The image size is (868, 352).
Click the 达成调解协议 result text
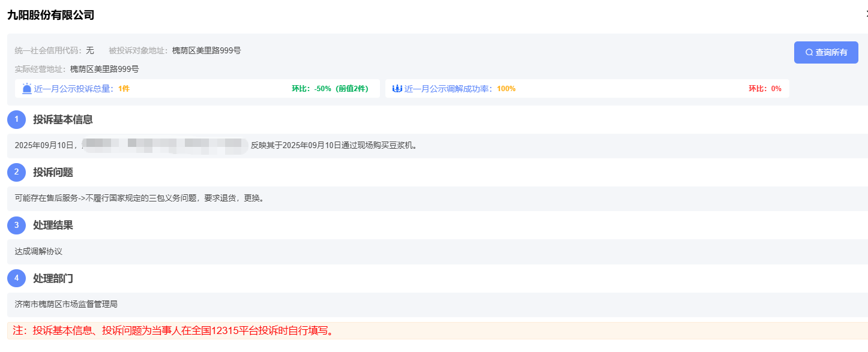point(38,252)
